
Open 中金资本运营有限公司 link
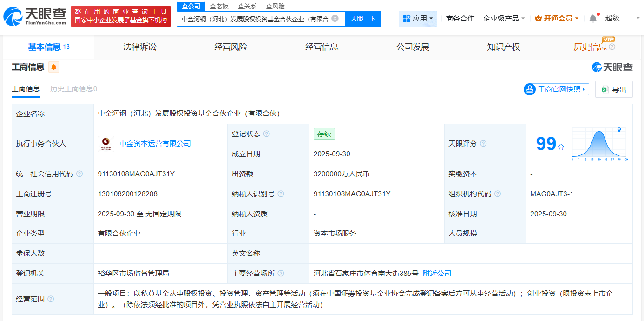pos(155,144)
